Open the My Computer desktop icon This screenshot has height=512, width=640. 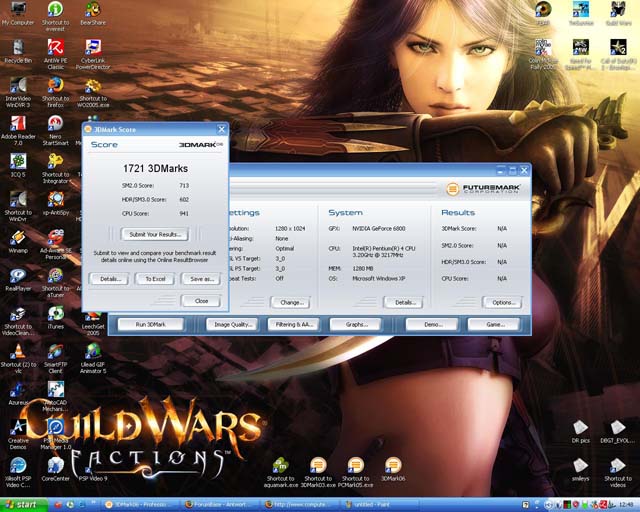[x=18, y=13]
